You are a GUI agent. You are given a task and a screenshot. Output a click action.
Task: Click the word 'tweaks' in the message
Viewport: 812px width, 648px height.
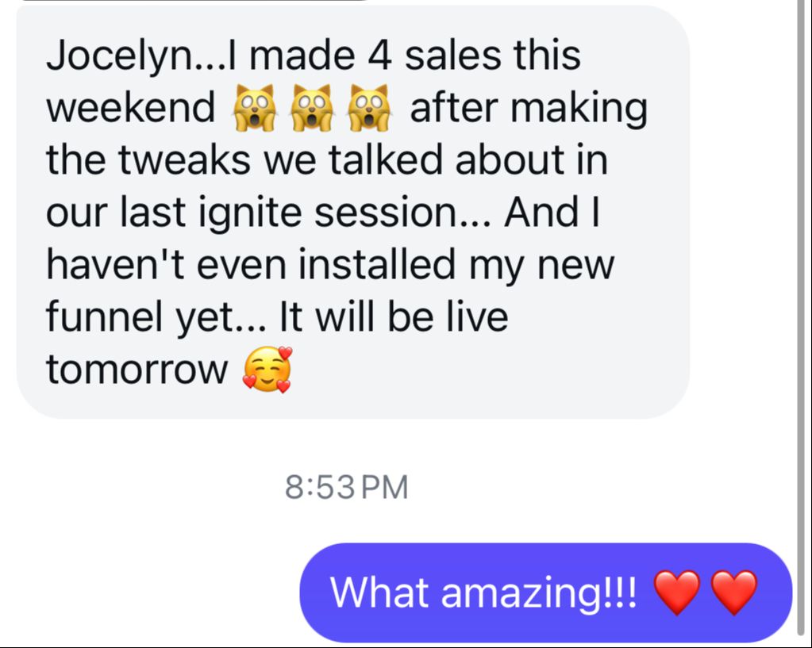point(185,159)
